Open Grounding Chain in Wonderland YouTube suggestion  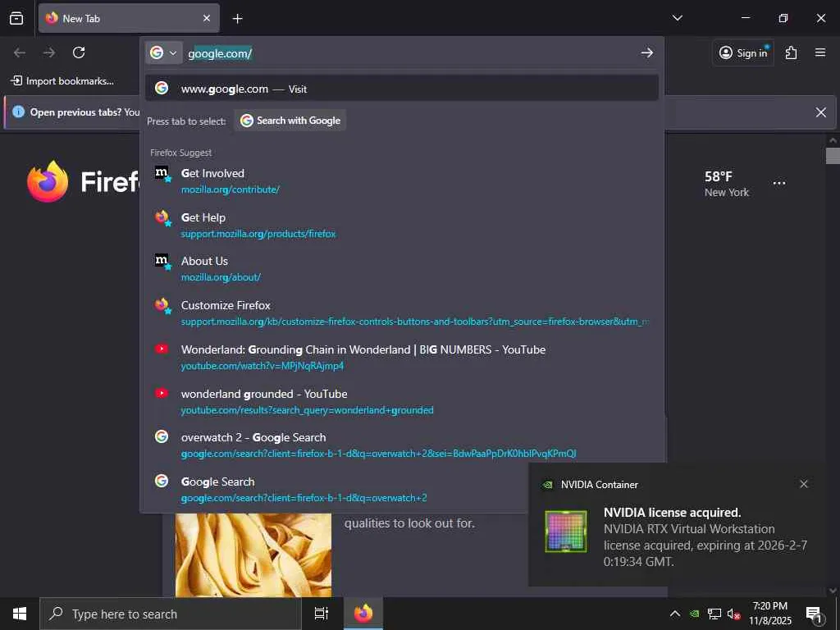pyautogui.click(x=402, y=358)
